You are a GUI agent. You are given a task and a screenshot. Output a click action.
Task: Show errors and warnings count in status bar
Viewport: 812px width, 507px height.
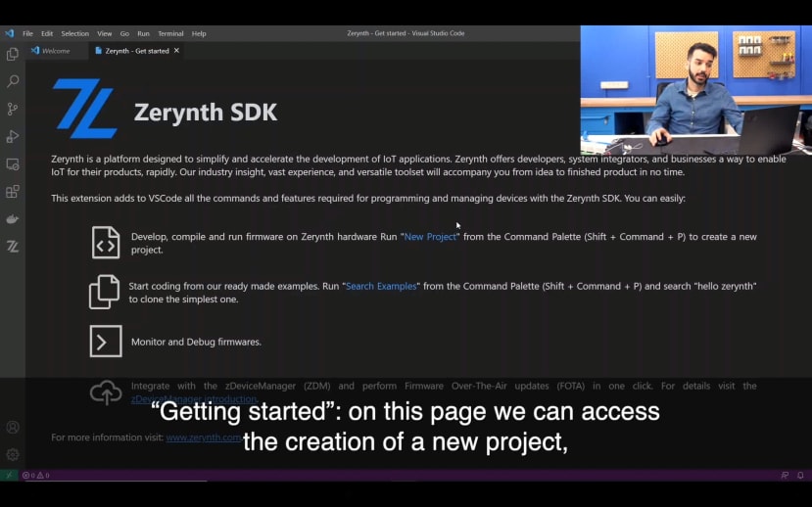point(35,475)
